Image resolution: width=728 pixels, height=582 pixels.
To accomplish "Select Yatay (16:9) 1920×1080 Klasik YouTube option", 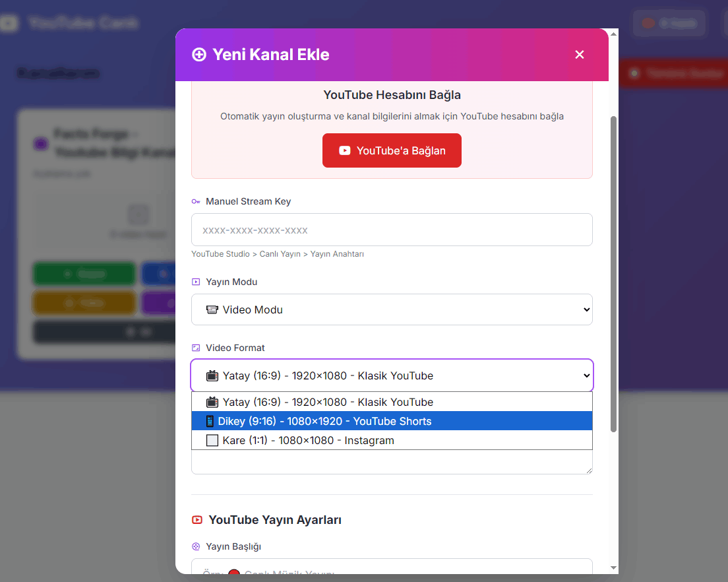I will (x=392, y=402).
